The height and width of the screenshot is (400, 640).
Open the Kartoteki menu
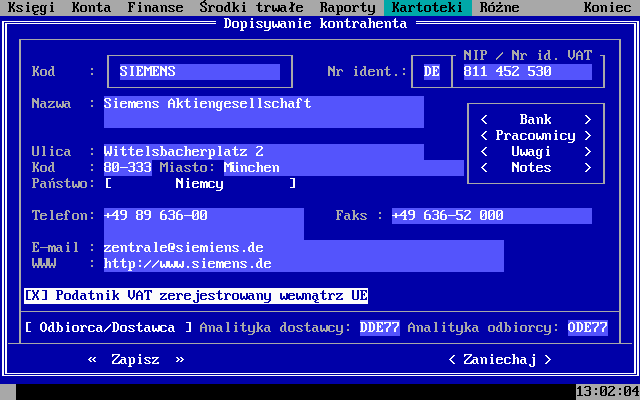point(428,8)
